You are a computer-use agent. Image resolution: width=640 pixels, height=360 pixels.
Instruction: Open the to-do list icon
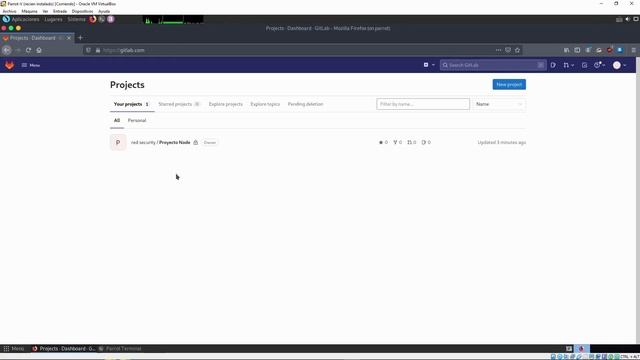coord(584,65)
